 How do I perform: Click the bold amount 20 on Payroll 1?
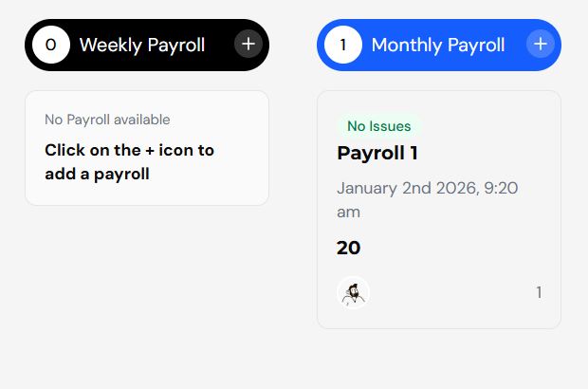pyautogui.click(x=348, y=248)
